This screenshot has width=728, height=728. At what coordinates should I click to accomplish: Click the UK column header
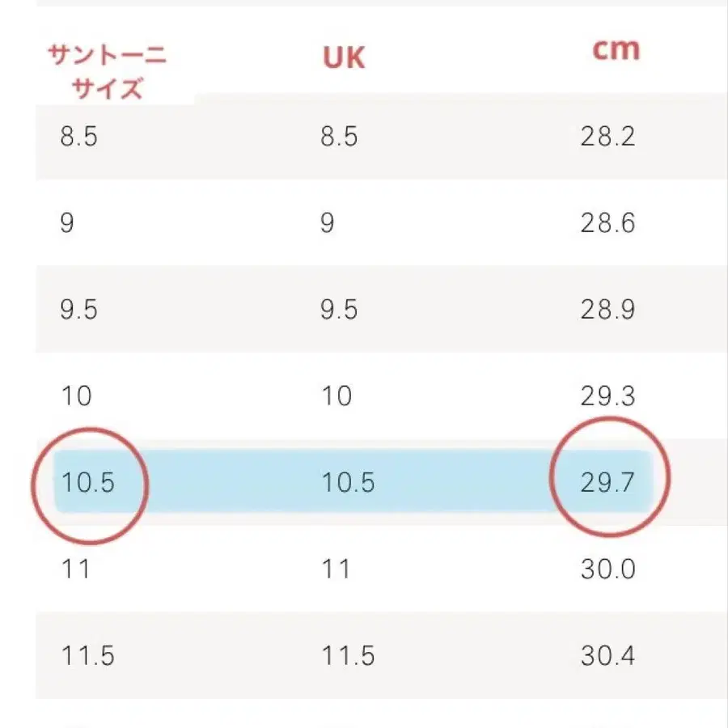344,58
